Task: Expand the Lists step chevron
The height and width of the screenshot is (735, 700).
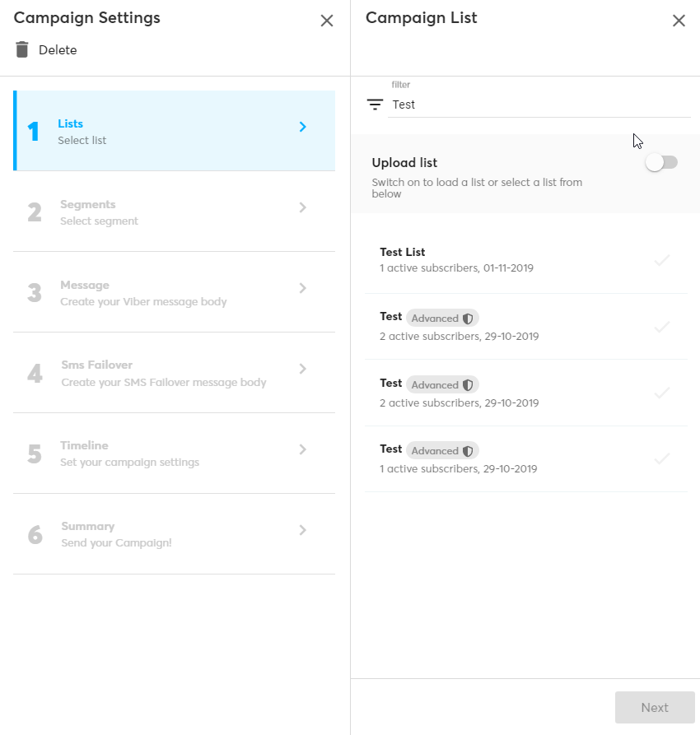Action: 303,127
